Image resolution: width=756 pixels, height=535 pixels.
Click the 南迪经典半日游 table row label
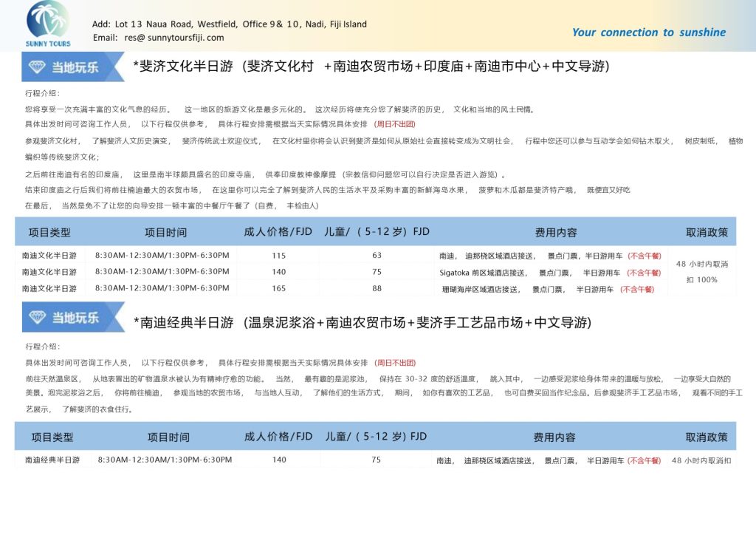[52, 460]
